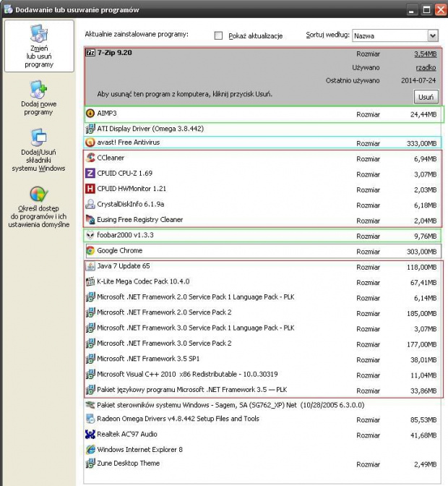
Task: Click the 7-Zip 9.20 program icon
Action: pos(90,53)
